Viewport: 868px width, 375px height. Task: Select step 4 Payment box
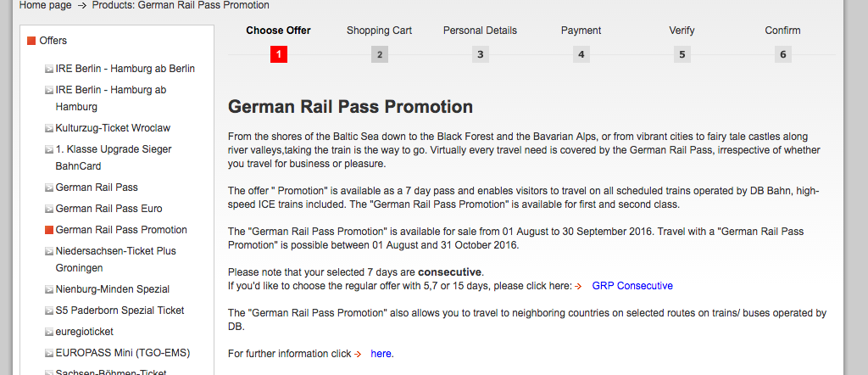(x=581, y=54)
